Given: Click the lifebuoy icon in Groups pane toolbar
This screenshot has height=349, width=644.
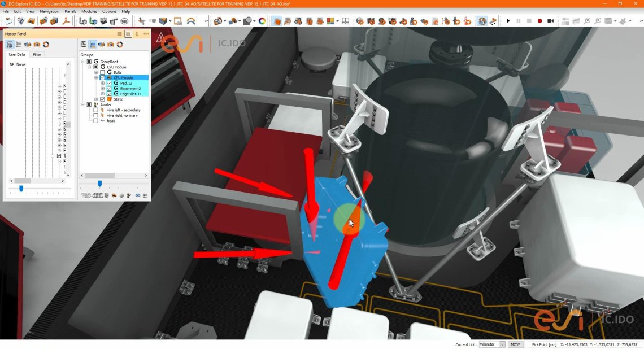Looking at the screenshot, I should pos(120,45).
